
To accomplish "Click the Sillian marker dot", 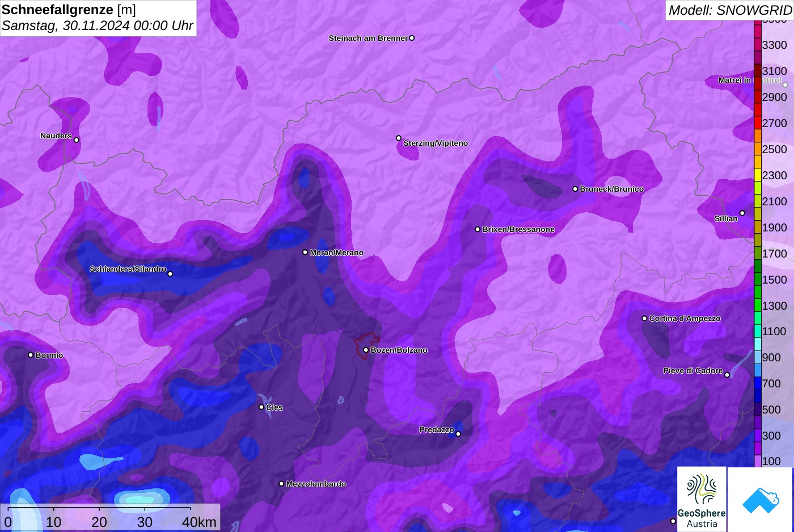I will tap(742, 213).
